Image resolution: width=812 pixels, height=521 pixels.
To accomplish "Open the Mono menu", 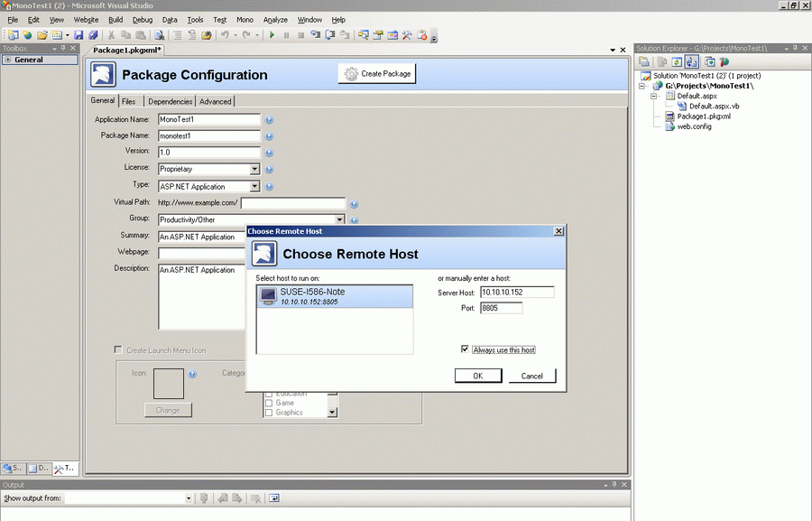I will [245, 20].
